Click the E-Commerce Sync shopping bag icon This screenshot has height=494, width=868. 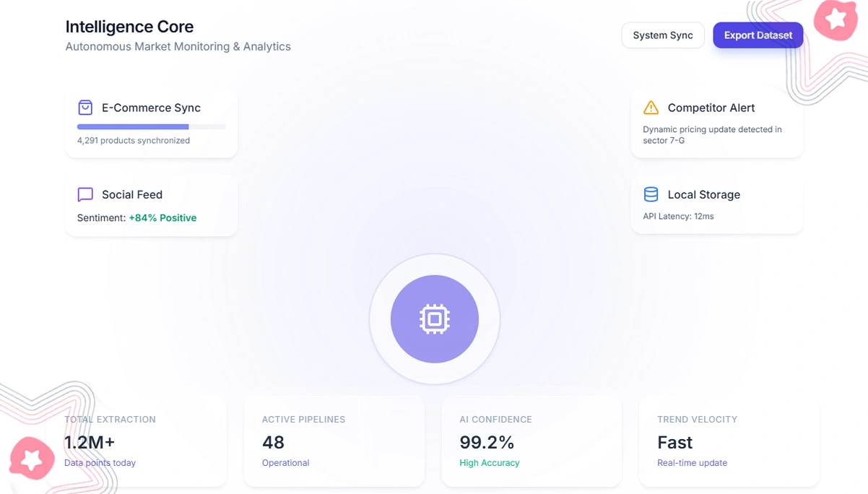[x=85, y=108]
